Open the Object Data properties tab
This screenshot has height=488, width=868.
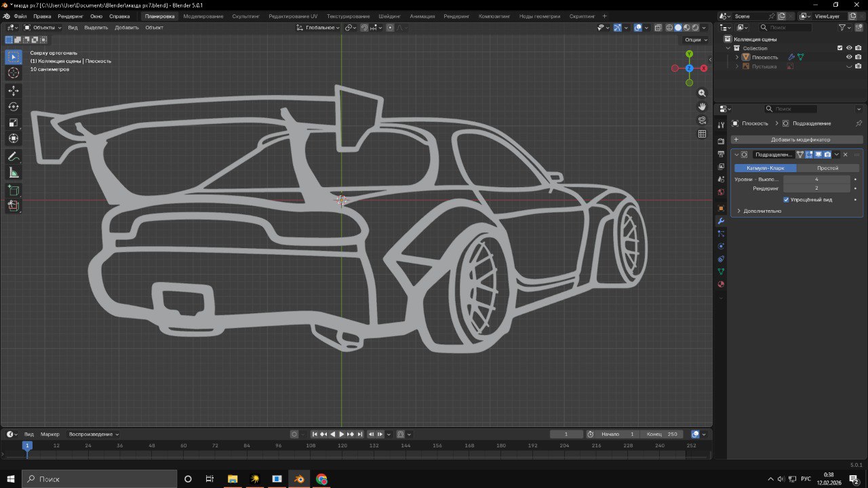722,271
